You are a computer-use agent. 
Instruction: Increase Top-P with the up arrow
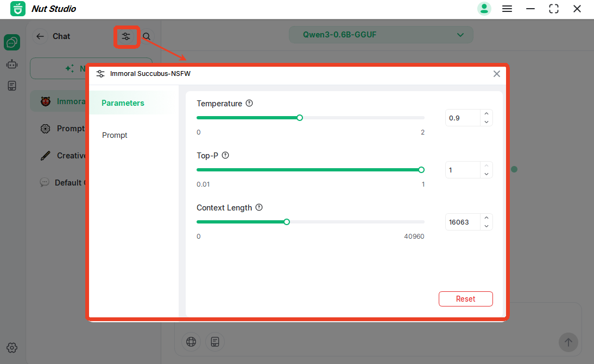click(x=486, y=166)
